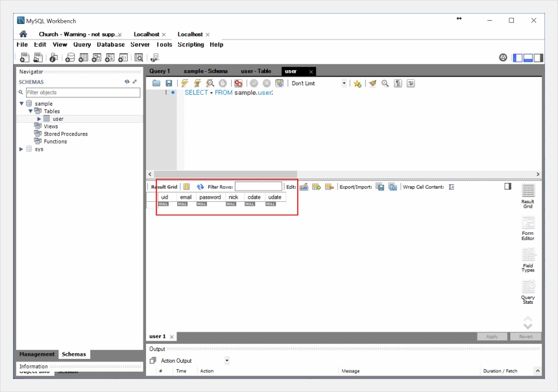558x392 pixels.
Task: Click the query editor horizontal scrollbar
Action: 225,174
